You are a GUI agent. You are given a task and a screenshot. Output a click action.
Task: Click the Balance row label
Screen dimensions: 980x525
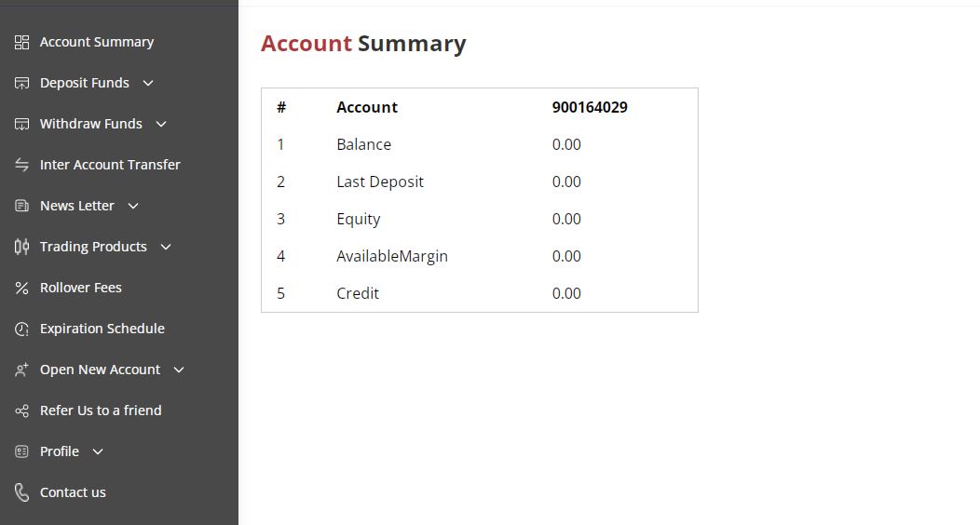click(x=363, y=144)
